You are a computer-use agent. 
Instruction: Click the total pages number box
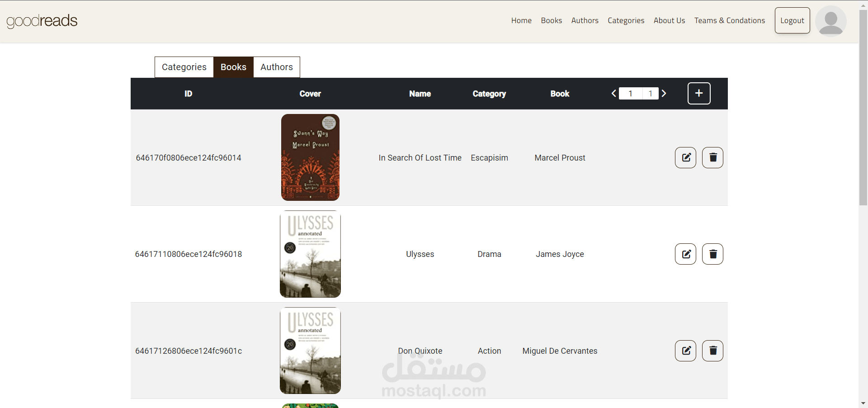651,94
